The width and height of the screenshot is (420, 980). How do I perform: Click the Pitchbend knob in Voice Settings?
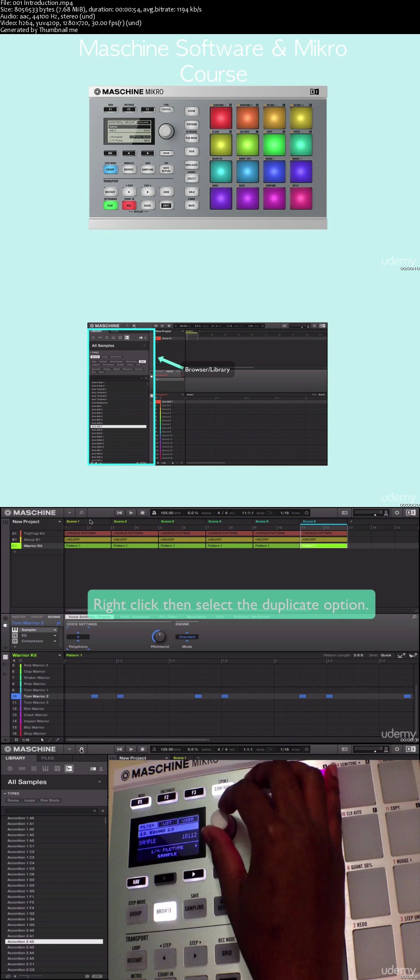[159, 637]
